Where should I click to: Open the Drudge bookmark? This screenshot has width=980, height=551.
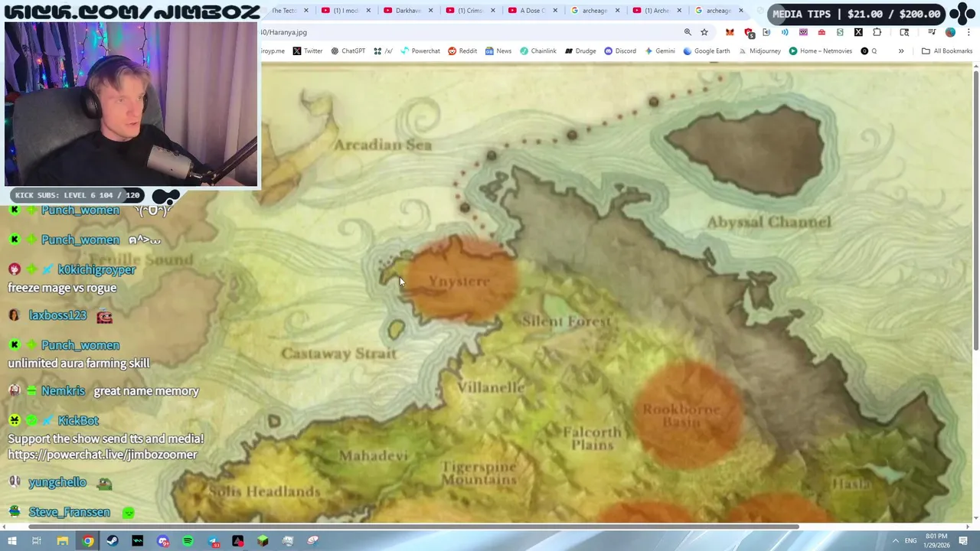pos(580,51)
